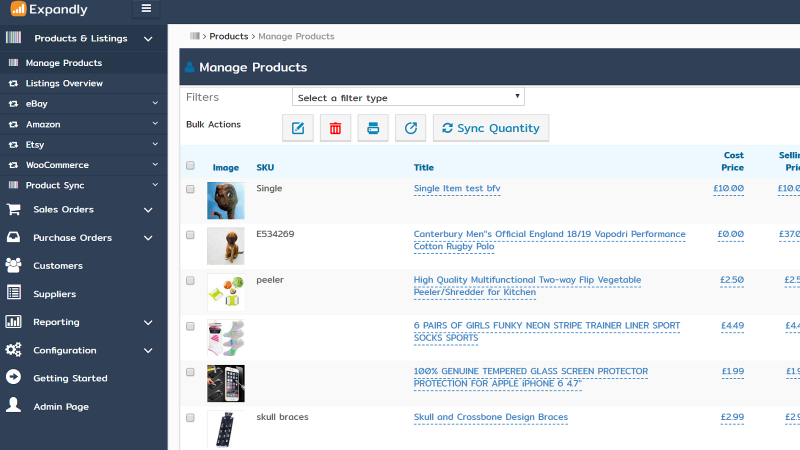Image resolution: width=800 pixels, height=450 pixels.
Task: Expand the eBay submenu chevron
Action: [x=155, y=103]
